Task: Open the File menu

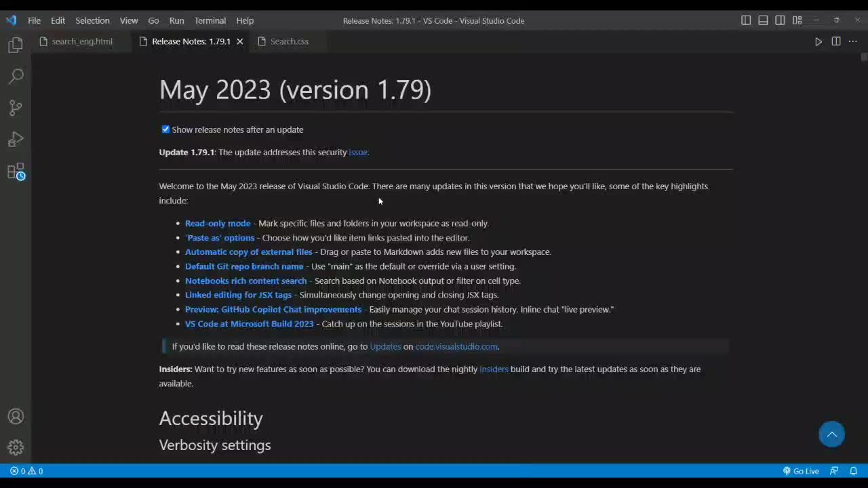Action: click(34, 20)
